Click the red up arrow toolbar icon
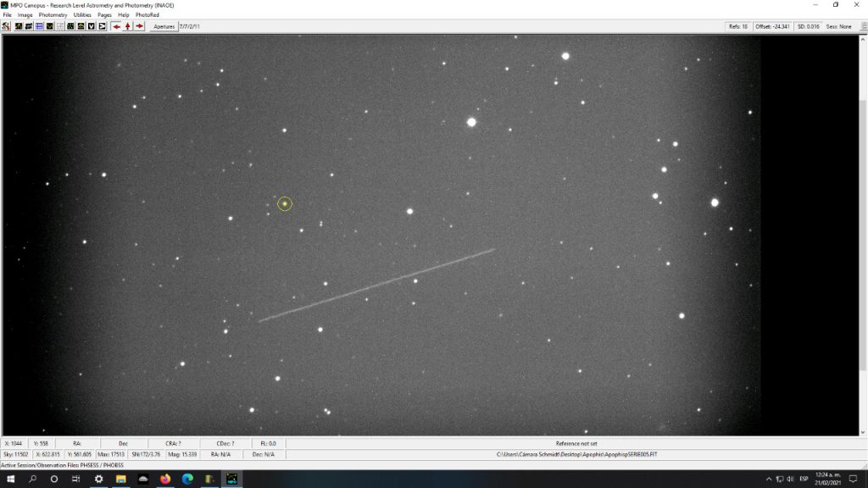Screen dimensions: 868x488 tap(128, 26)
